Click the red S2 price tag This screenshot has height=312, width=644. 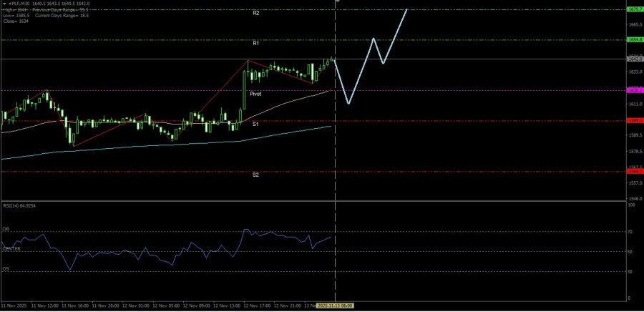tap(635, 171)
